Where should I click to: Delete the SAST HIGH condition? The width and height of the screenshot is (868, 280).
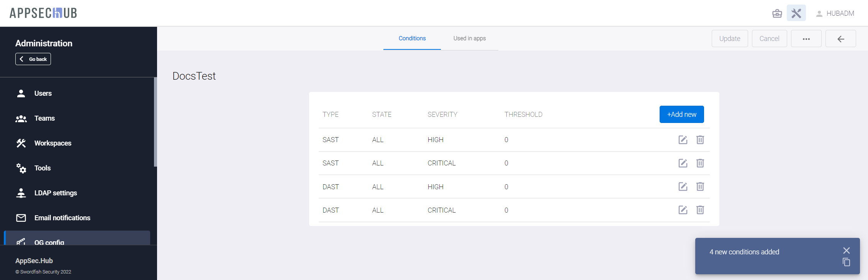tap(700, 140)
